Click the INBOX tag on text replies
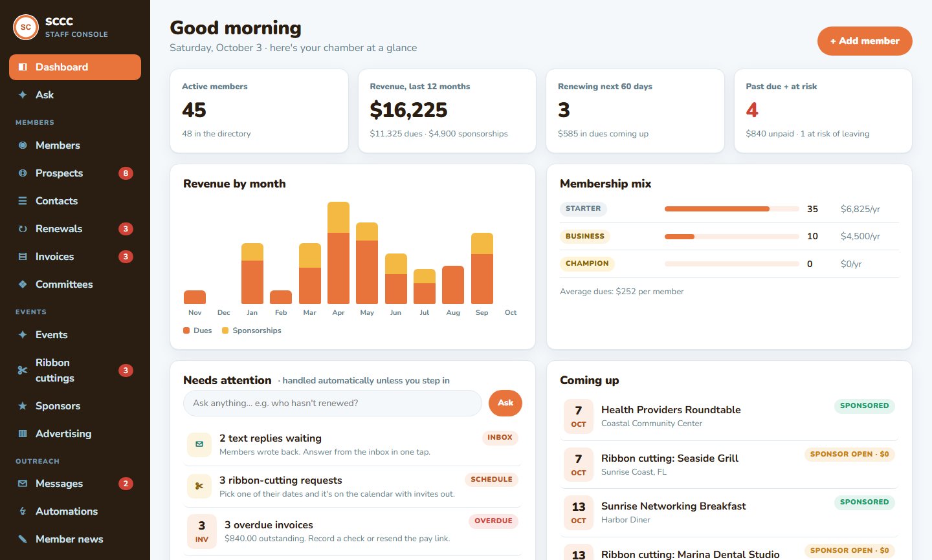932x560 pixels. [500, 438]
